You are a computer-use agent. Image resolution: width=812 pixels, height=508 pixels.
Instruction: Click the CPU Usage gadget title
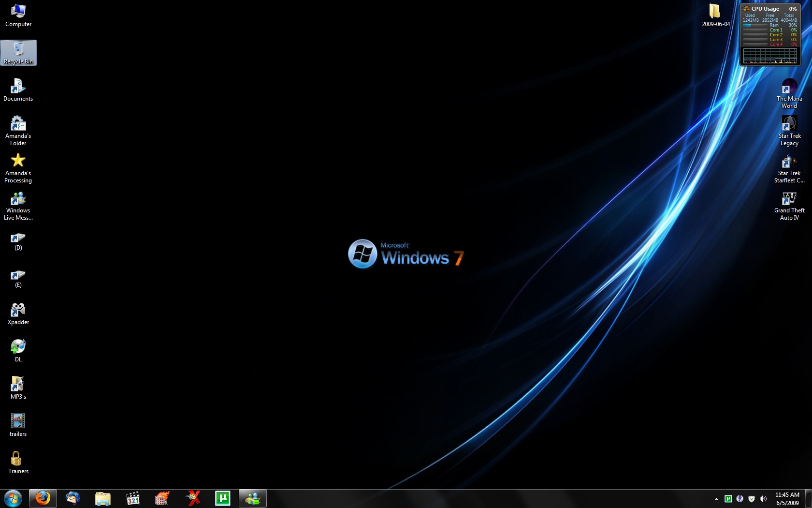click(765, 9)
